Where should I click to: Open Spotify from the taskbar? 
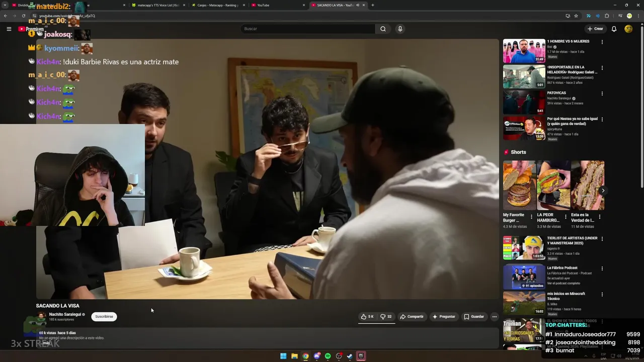(x=328, y=356)
